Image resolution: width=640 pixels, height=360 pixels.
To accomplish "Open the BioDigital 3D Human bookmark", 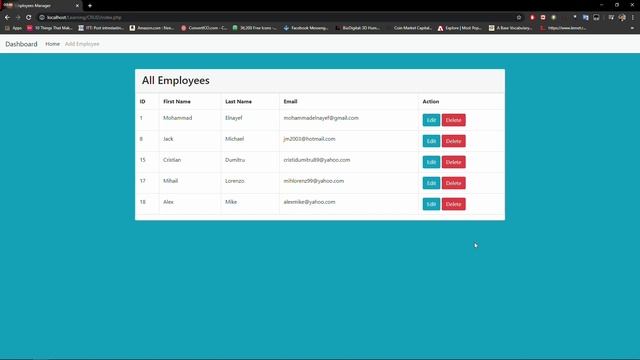I will pyautogui.click(x=358, y=28).
